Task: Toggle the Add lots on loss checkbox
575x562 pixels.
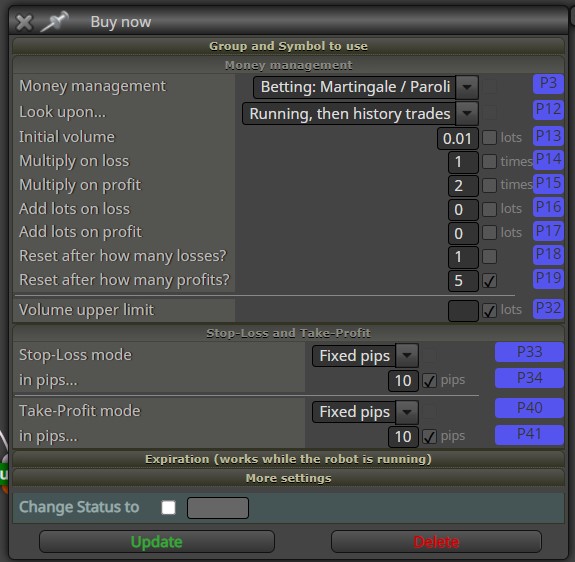Action: pos(490,209)
